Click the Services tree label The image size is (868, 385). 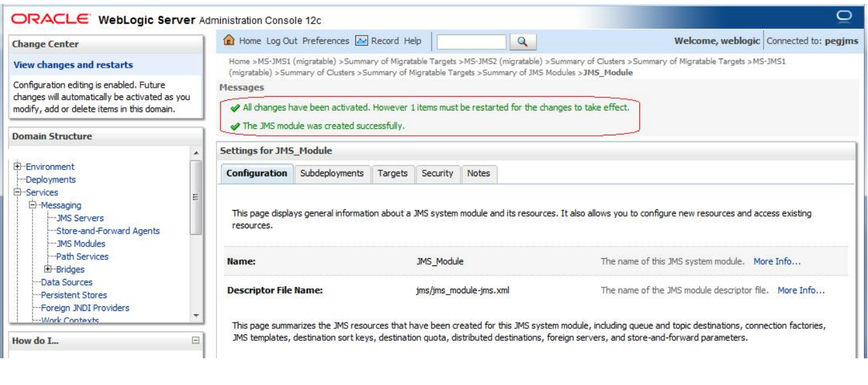tap(42, 192)
